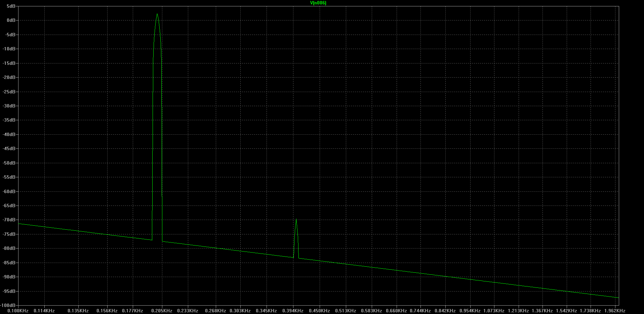Click the small harmonic peak near 0.4KHz

296,220
